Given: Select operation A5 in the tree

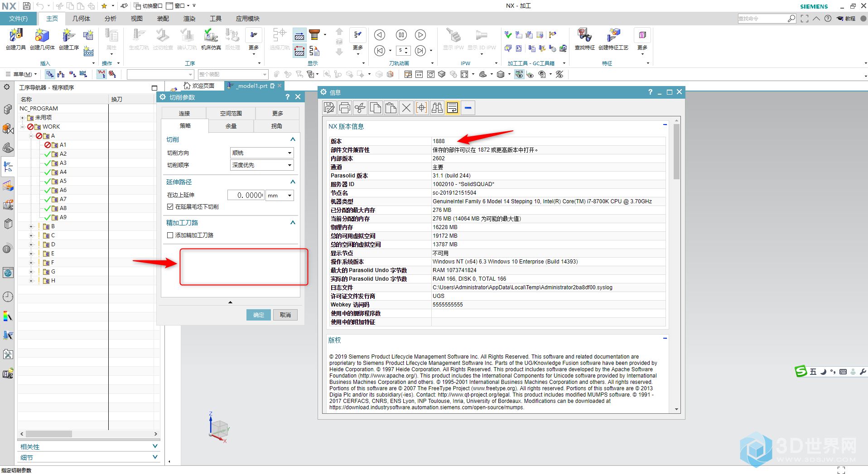Looking at the screenshot, I should pyautogui.click(x=63, y=181).
